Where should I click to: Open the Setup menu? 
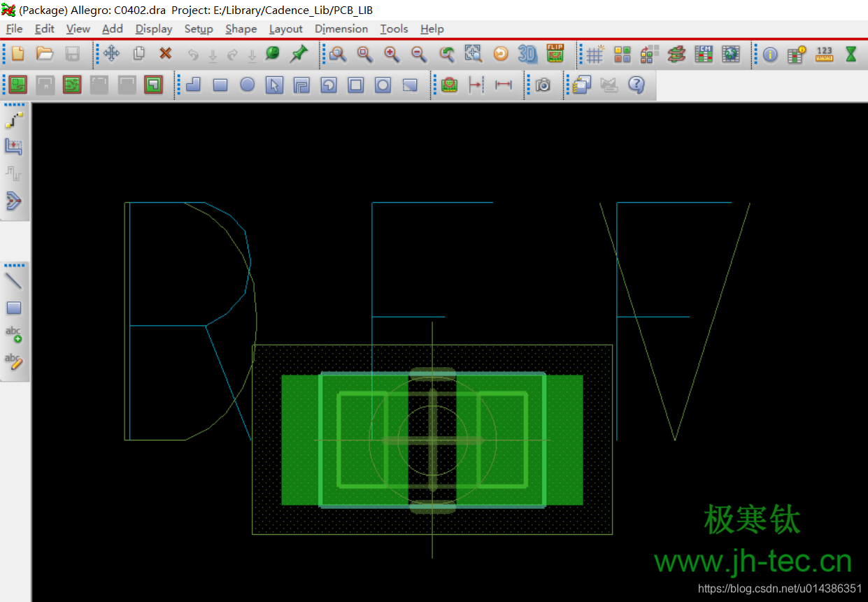(x=199, y=29)
